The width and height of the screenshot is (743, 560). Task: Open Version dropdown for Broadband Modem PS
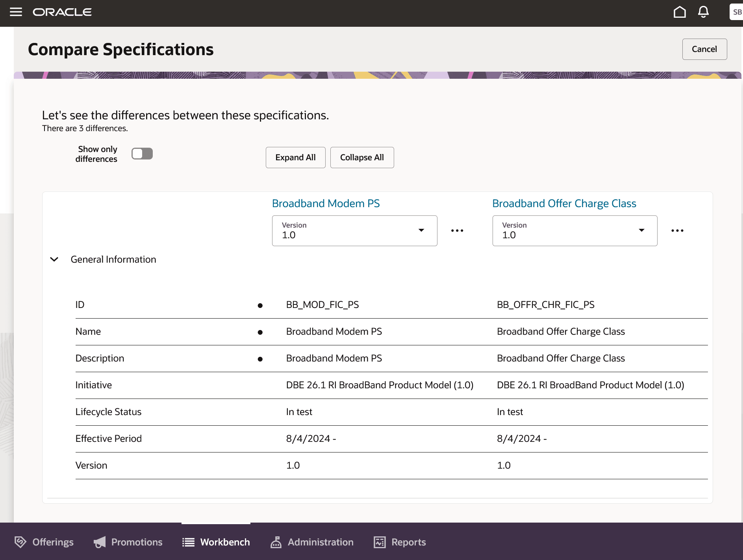[x=354, y=231]
